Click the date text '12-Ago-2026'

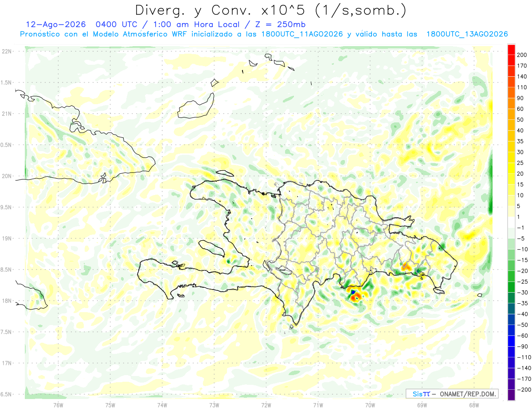click(55, 24)
